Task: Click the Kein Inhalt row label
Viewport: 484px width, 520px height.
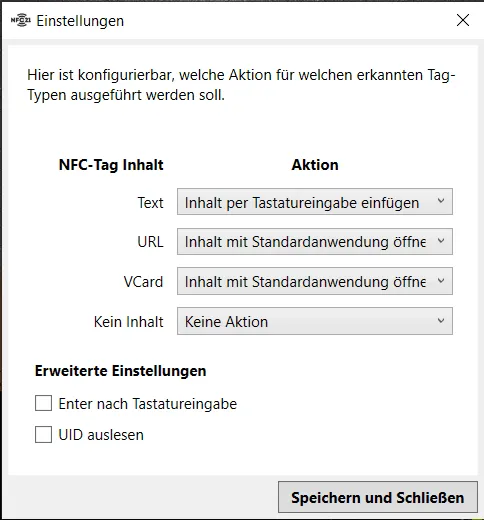Action: tap(129, 322)
